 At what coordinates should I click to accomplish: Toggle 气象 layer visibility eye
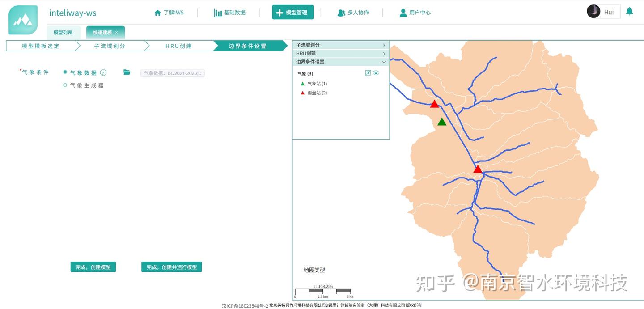(376, 73)
